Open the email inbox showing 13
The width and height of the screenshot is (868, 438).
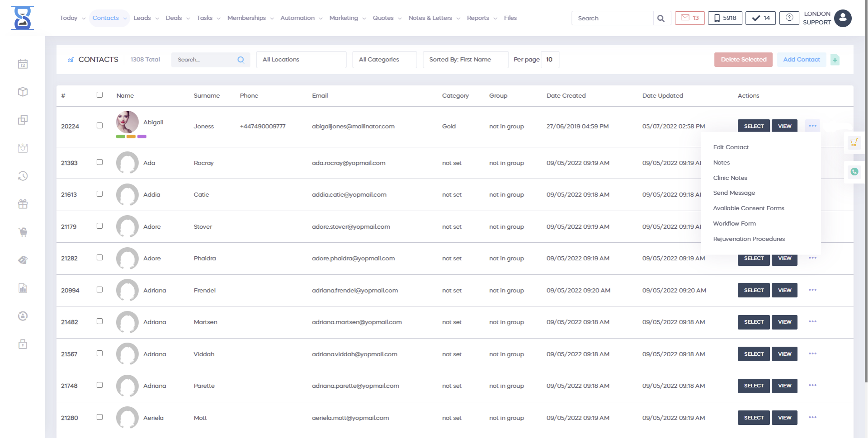(x=689, y=18)
